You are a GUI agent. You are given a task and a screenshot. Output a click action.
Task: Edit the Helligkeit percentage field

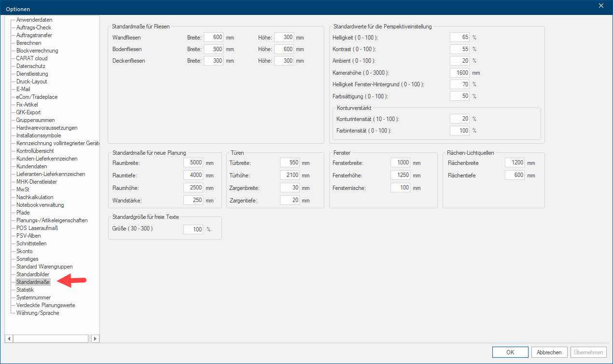coord(460,38)
